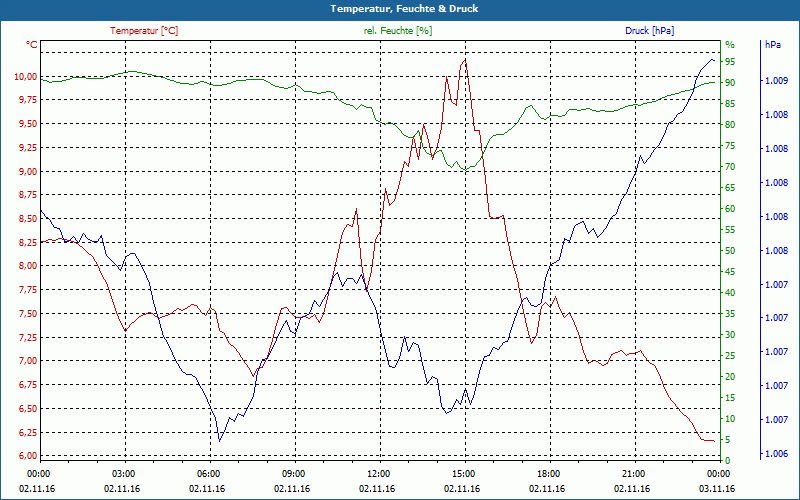The width and height of the screenshot is (800, 500).
Task: Click the '6,75' temperature axis value
Action: 28,385
